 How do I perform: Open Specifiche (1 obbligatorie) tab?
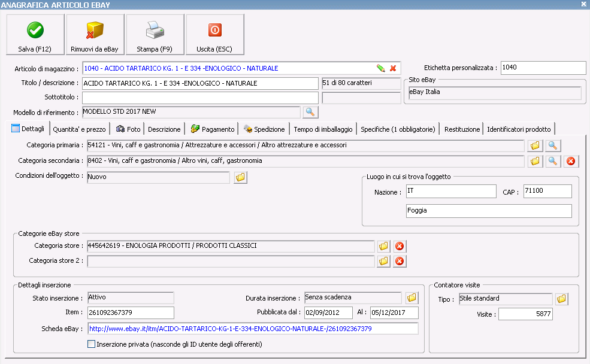pyautogui.click(x=398, y=129)
